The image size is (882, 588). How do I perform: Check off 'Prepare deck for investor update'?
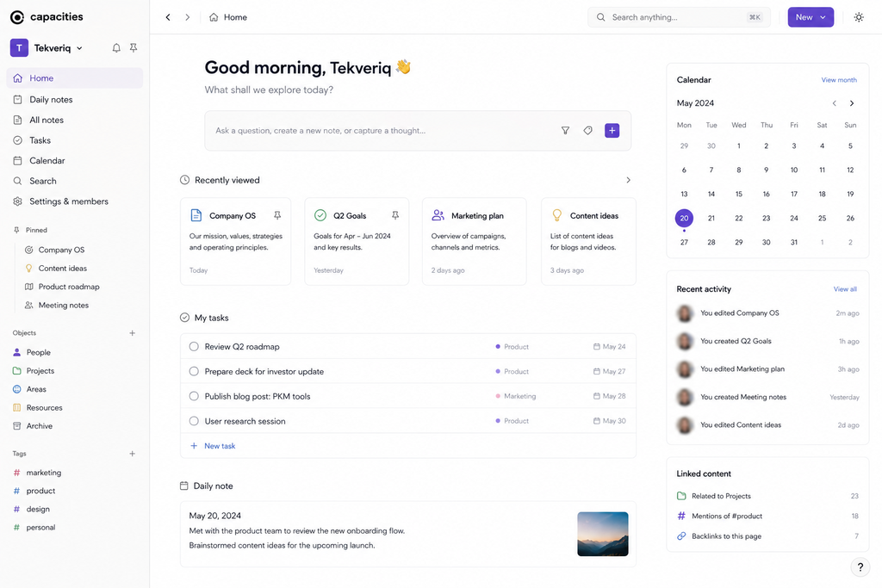(194, 371)
